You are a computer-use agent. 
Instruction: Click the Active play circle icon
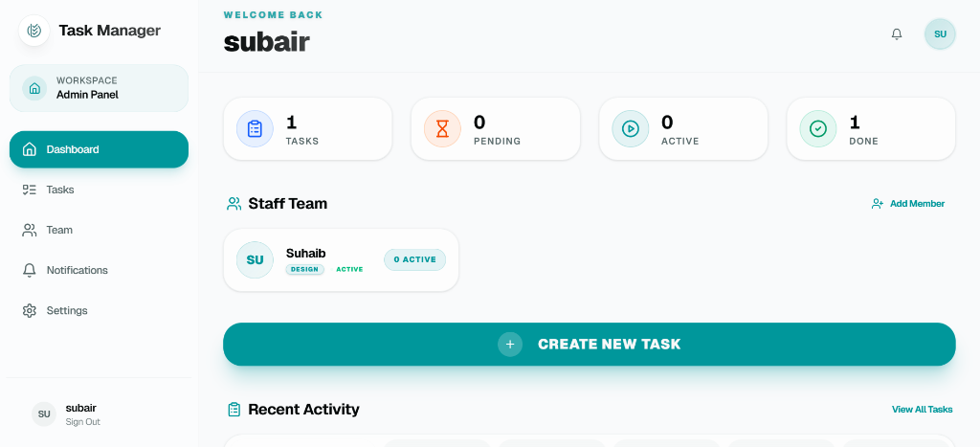point(631,128)
